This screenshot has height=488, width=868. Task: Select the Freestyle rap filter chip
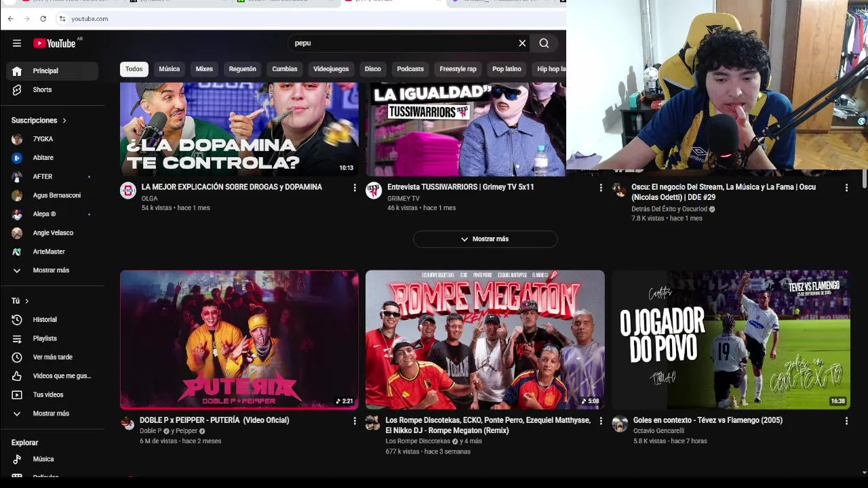tap(458, 69)
